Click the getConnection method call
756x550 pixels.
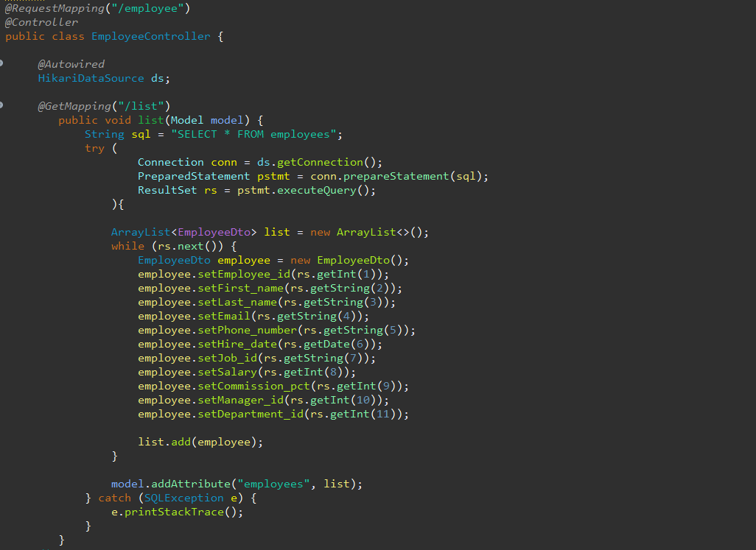coord(320,162)
